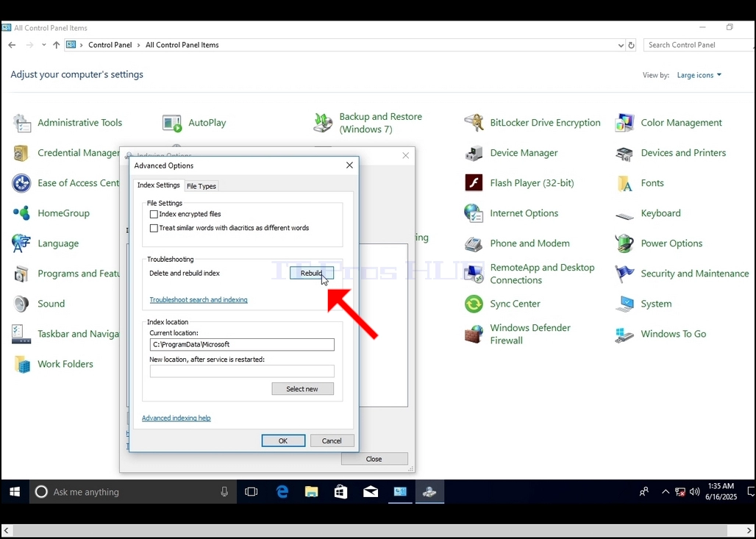The height and width of the screenshot is (539, 756).
Task: Open the Color Management icon
Action: click(x=625, y=123)
